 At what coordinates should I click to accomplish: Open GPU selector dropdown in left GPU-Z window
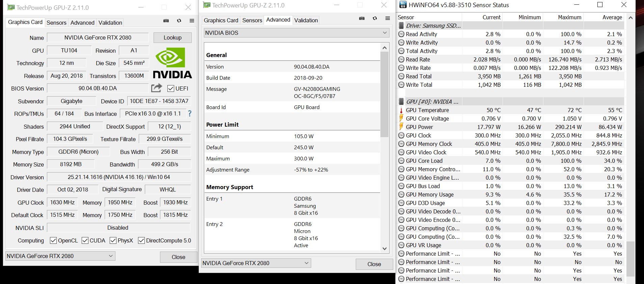[x=60, y=256]
